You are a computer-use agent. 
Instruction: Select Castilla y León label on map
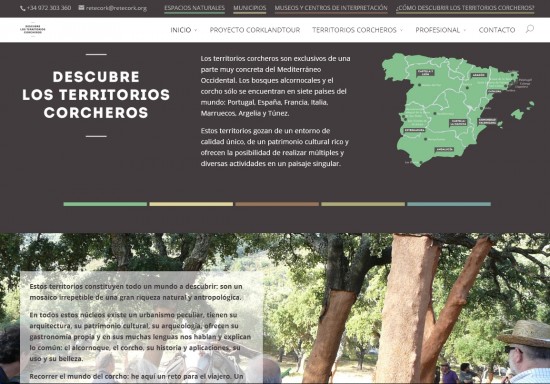pos(425,73)
